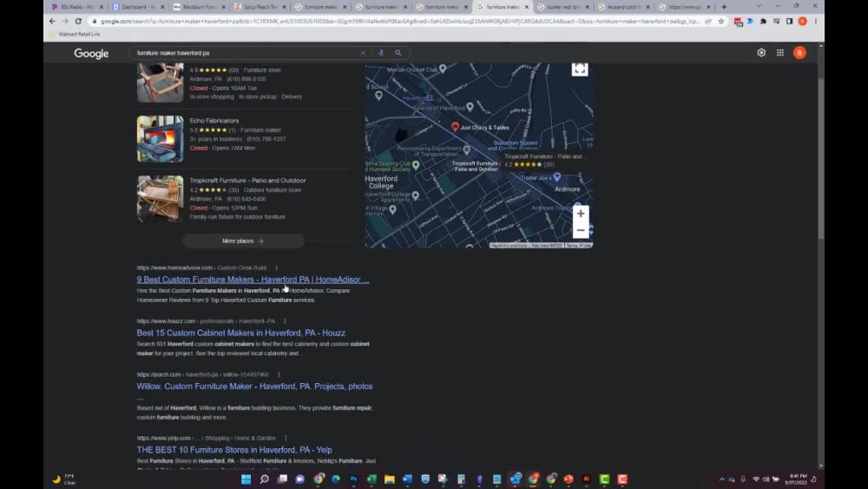Open the Echo Fabricators listing
This screenshot has height=489, width=868.
214,120
